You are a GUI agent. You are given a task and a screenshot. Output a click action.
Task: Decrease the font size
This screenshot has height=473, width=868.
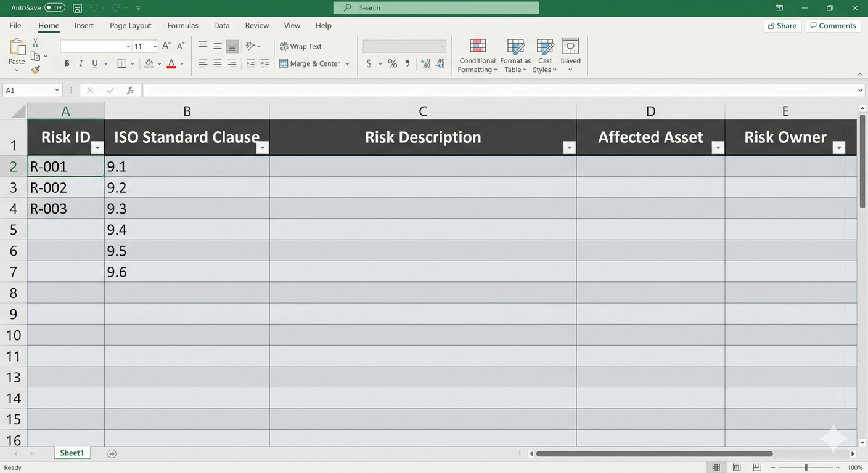181,46
